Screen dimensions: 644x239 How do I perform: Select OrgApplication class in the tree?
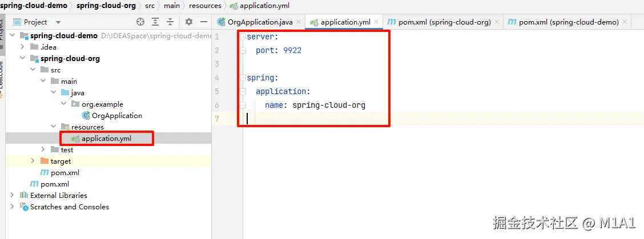pyautogui.click(x=116, y=115)
